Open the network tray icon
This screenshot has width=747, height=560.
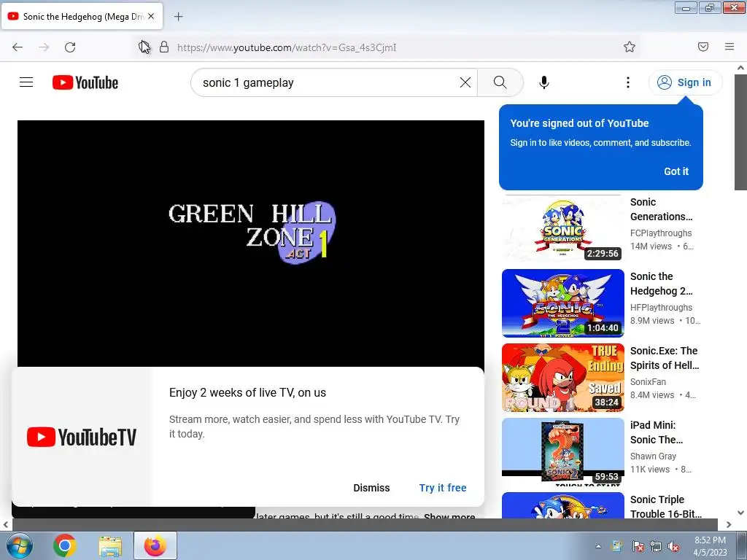(656, 547)
